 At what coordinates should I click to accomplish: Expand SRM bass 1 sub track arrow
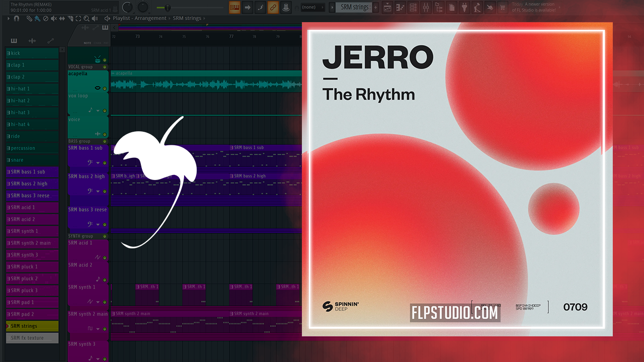coord(98,163)
